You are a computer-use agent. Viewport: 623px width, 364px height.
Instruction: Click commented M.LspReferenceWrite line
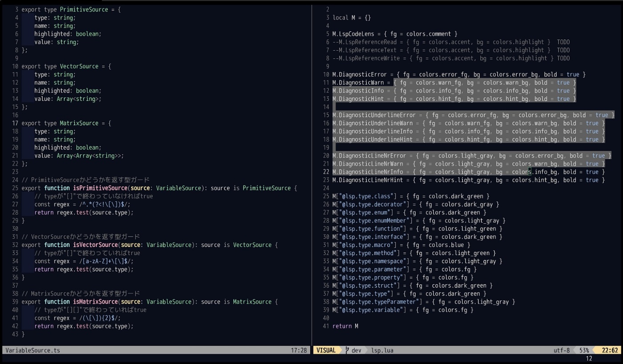click(451, 58)
